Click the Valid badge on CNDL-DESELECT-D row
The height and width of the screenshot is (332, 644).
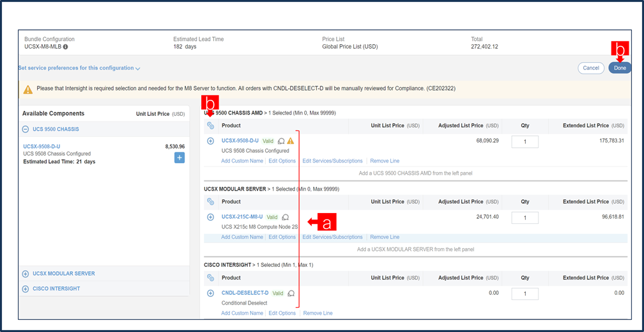click(x=278, y=294)
